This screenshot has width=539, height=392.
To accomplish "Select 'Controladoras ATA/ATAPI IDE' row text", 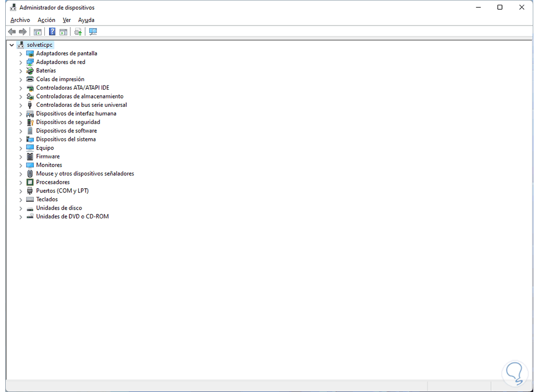I will point(72,88).
